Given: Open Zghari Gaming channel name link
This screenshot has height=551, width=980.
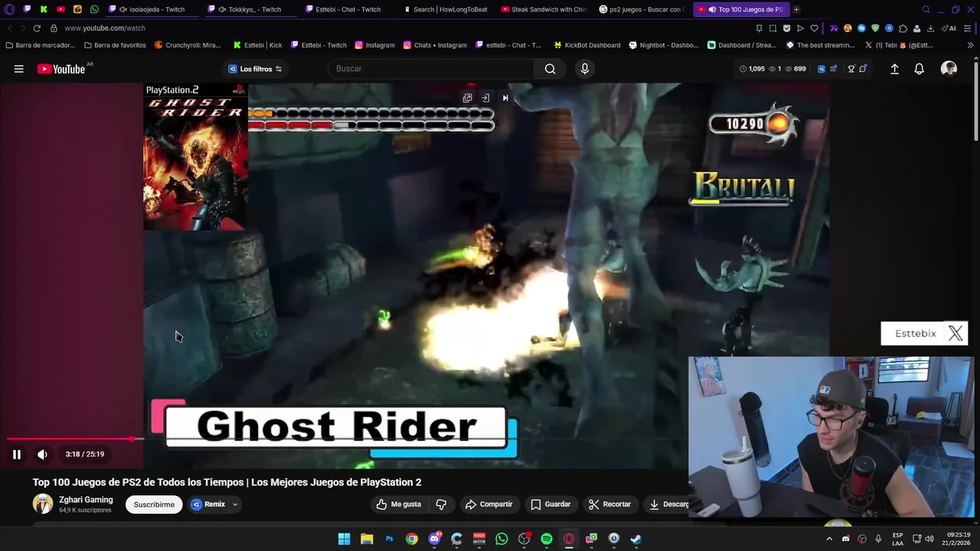Looking at the screenshot, I should 86,500.
